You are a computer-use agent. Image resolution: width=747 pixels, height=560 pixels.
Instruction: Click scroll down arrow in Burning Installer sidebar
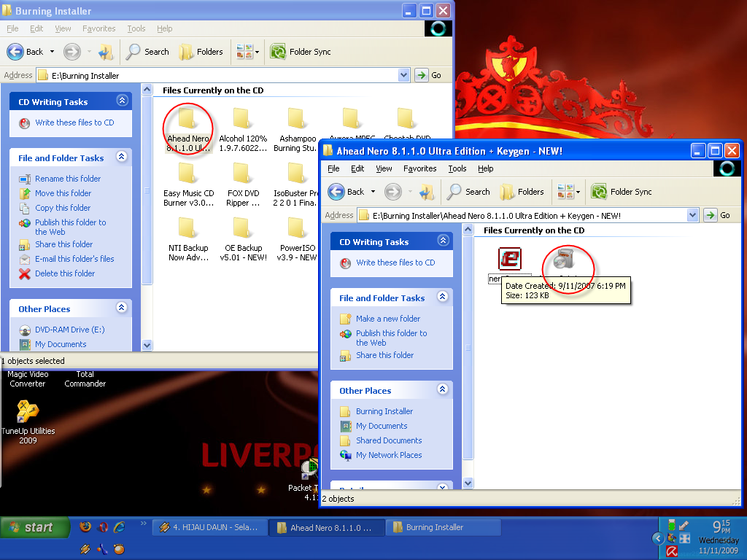coord(147,345)
